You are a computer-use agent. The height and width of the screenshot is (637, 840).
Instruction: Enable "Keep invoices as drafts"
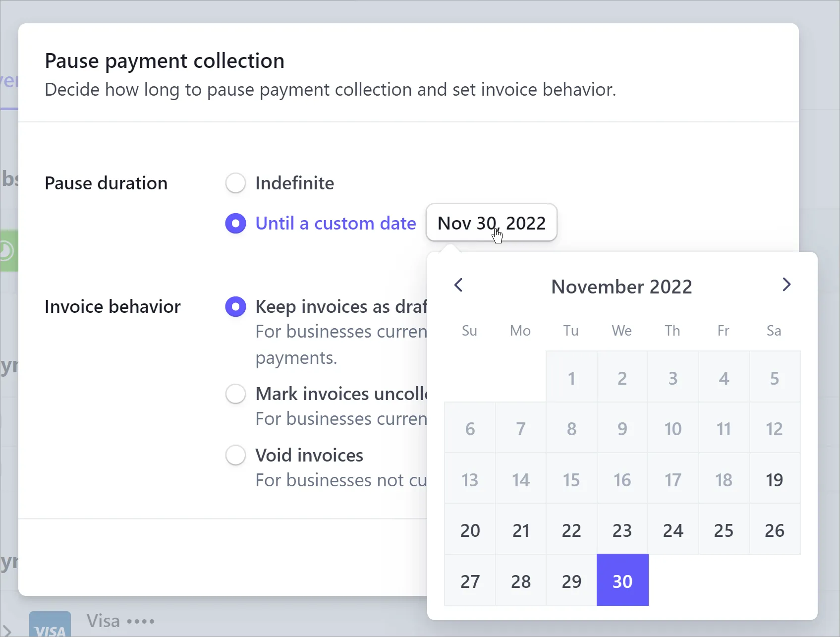pyautogui.click(x=235, y=306)
